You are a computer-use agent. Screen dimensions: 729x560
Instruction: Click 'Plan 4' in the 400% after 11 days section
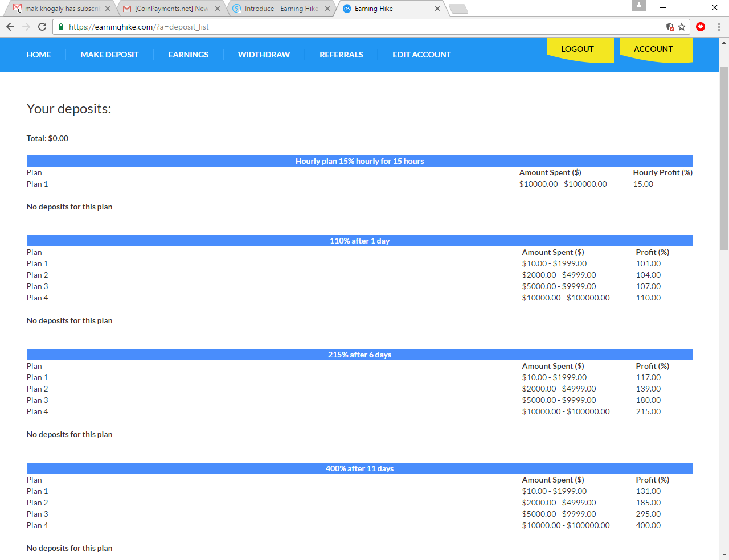pos(38,525)
